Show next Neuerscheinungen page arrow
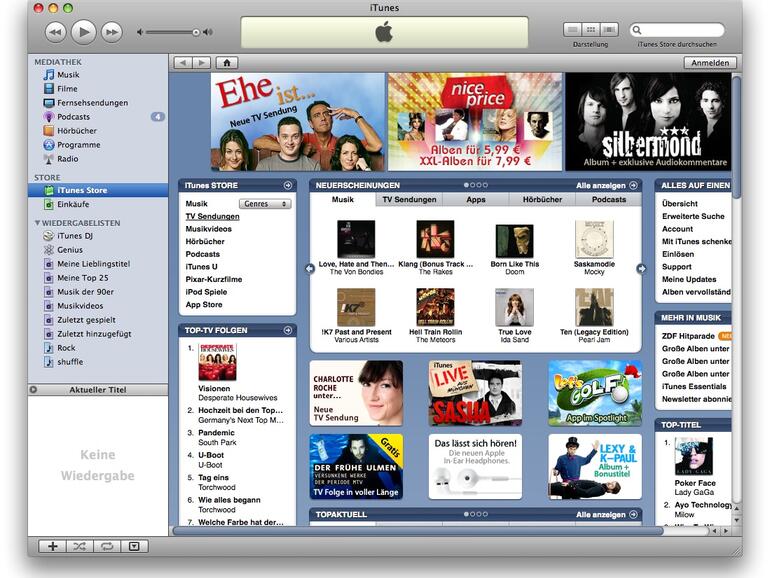Viewport: 770px width, 578px height. 641,269
